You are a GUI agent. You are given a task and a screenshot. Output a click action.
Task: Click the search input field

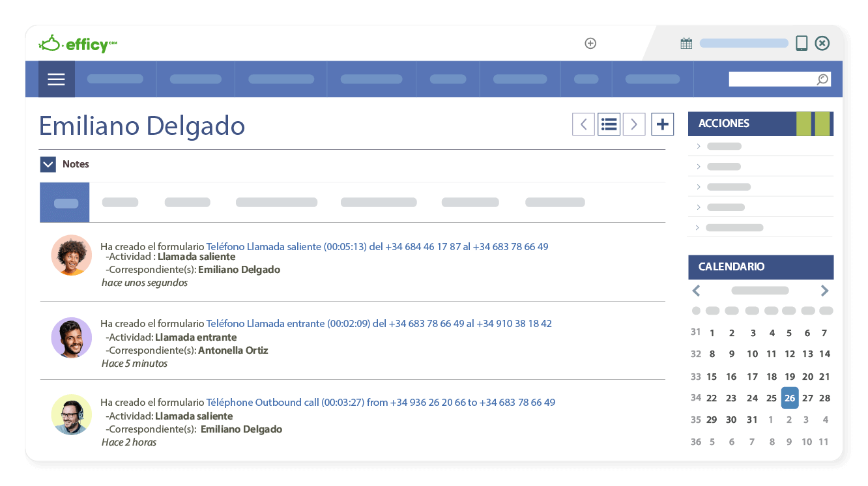[769, 79]
